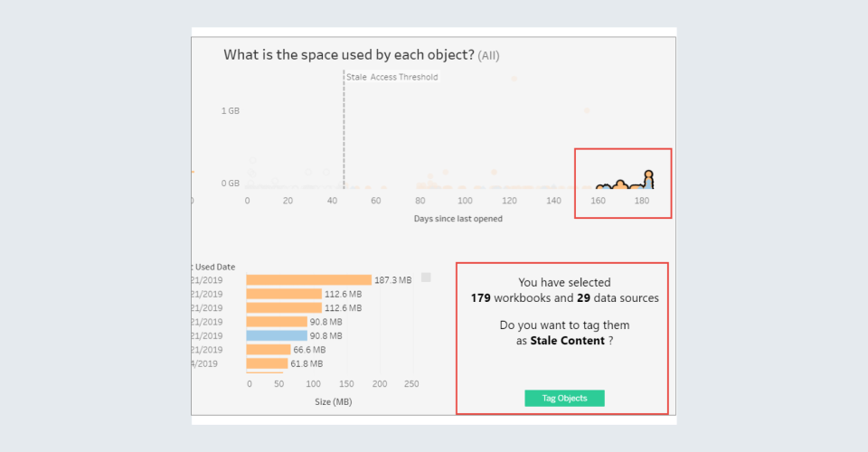Select the 187.3 MB orange bar
Image resolution: width=868 pixels, height=452 pixels.
tap(308, 280)
